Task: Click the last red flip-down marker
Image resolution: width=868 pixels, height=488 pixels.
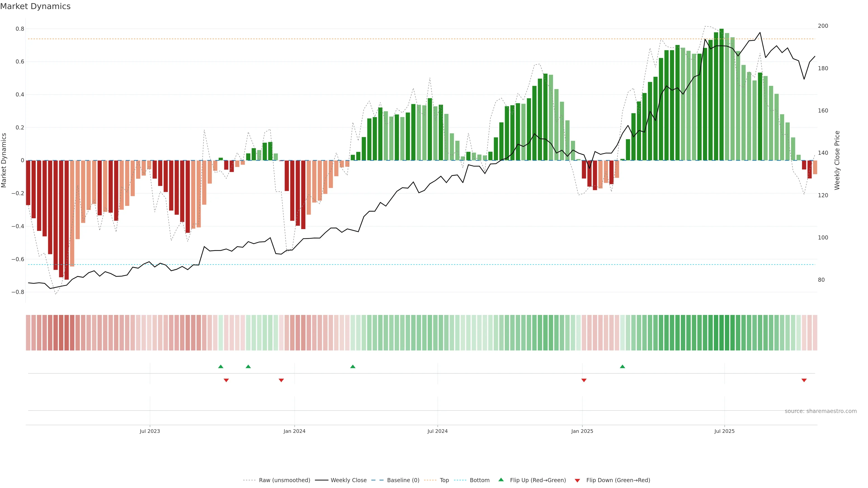Action: pyautogui.click(x=804, y=380)
